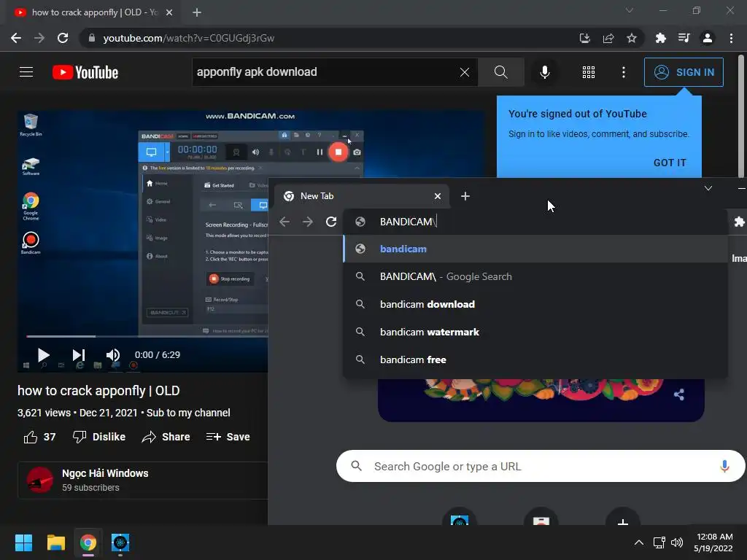Image resolution: width=747 pixels, height=560 pixels.
Task: Bookmark this YouTube tab with the star
Action: point(632,38)
